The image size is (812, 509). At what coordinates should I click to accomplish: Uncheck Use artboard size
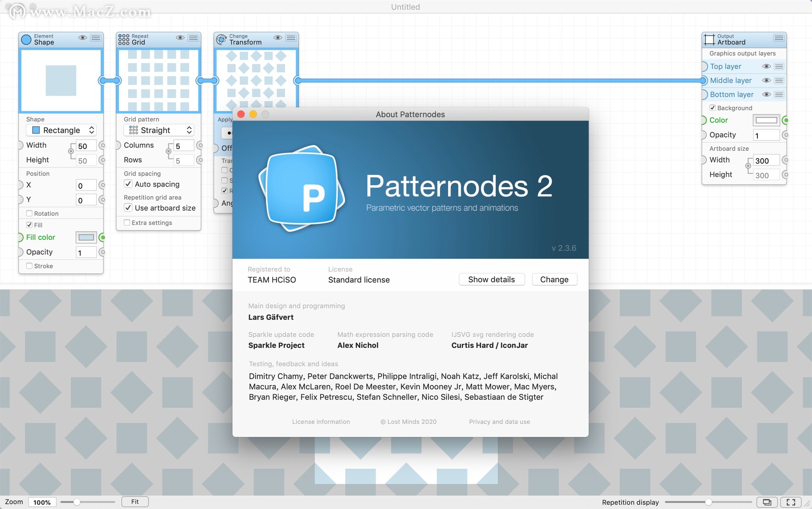[128, 207]
